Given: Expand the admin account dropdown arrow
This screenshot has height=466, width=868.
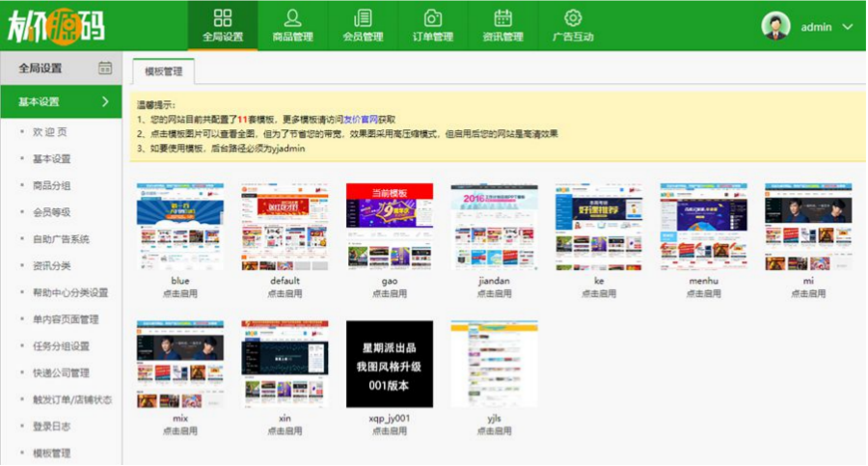Looking at the screenshot, I should [x=848, y=27].
